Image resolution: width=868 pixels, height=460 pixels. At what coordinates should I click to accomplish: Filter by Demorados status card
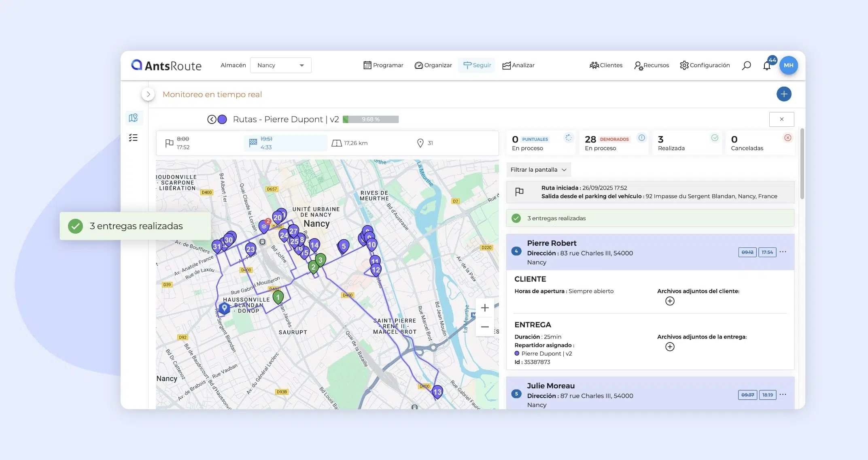(613, 143)
